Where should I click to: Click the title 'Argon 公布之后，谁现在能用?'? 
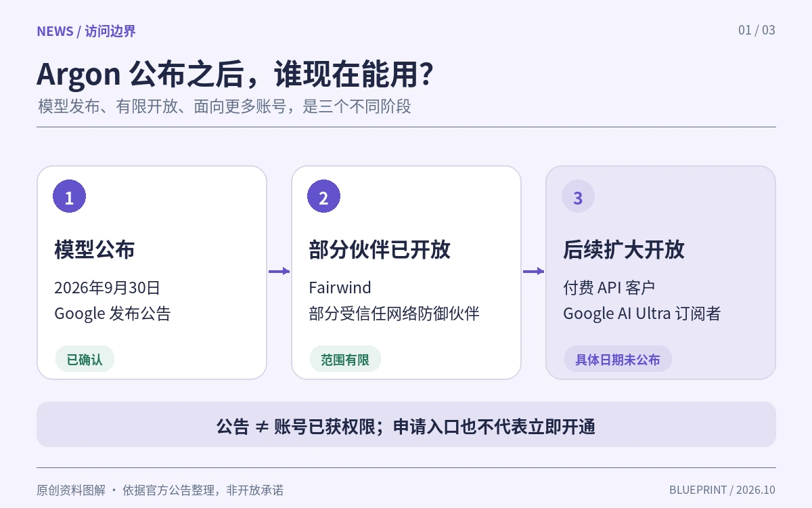click(235, 75)
